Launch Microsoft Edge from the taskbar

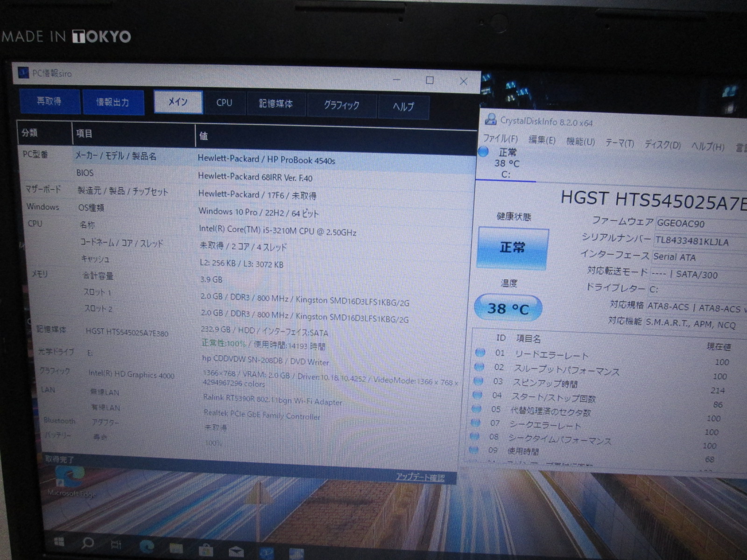click(147, 546)
